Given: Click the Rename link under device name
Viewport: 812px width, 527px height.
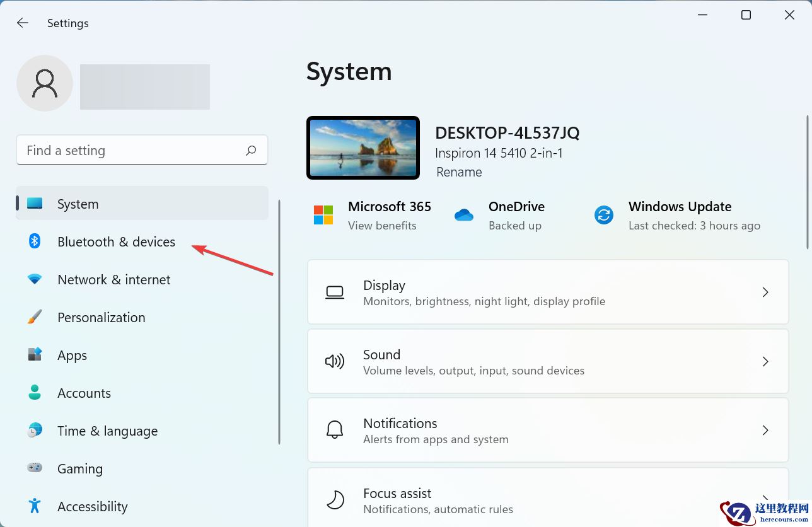Looking at the screenshot, I should [459, 172].
